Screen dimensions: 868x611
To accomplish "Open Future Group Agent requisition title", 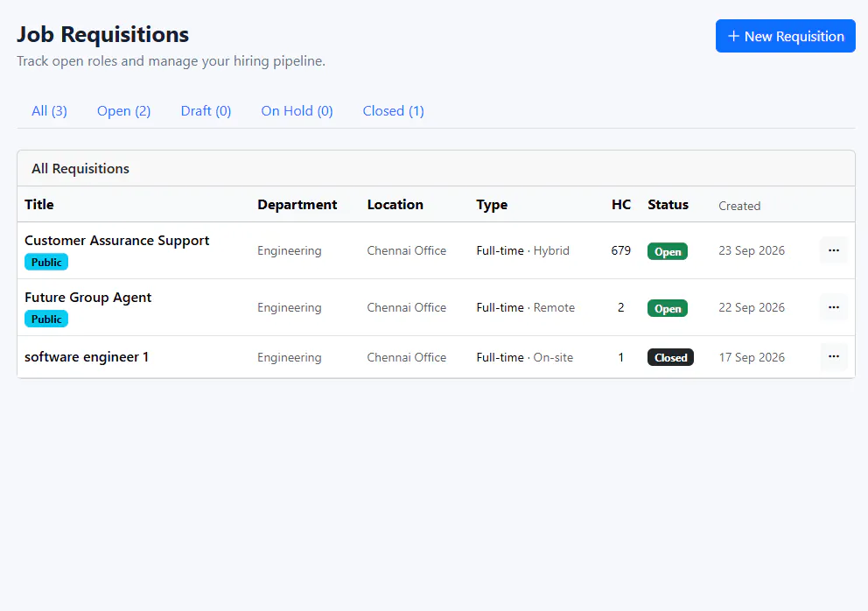I will pos(88,298).
